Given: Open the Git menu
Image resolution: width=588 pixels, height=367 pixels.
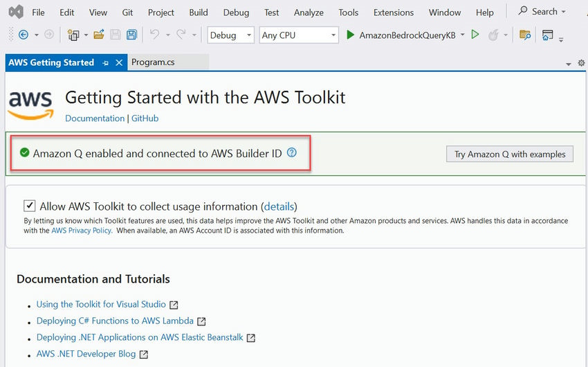Looking at the screenshot, I should click(127, 12).
